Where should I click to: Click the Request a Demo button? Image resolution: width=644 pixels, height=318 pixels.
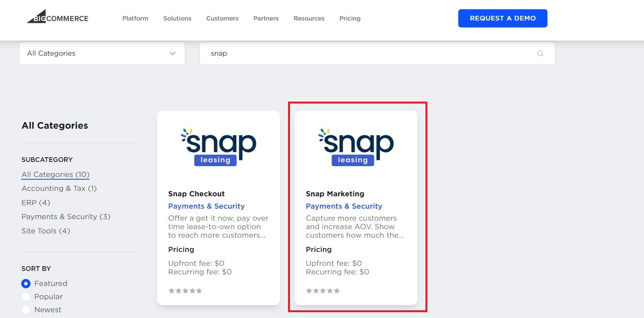tap(503, 18)
